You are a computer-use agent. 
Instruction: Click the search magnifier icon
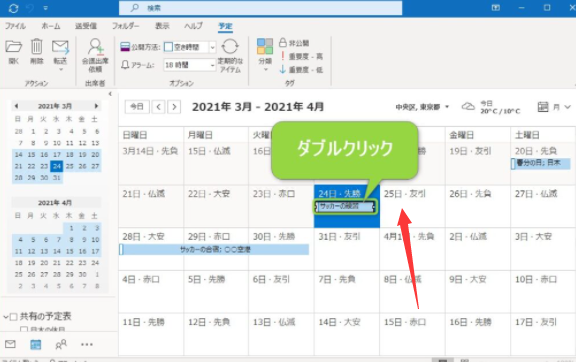point(134,8)
